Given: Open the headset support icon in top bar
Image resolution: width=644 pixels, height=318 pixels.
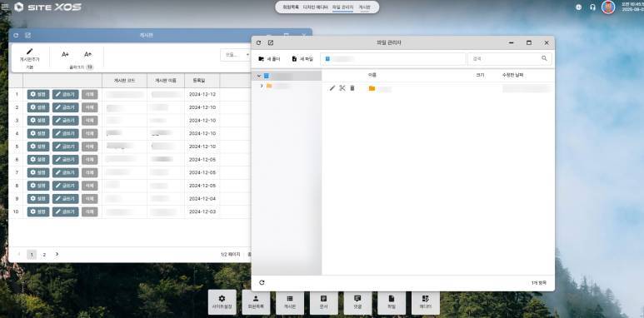Looking at the screenshot, I should tap(592, 7).
